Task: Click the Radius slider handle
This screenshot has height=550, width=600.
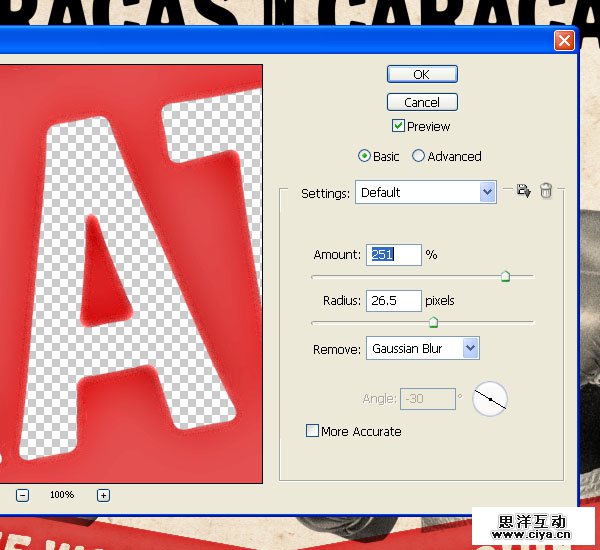Action: (x=433, y=322)
